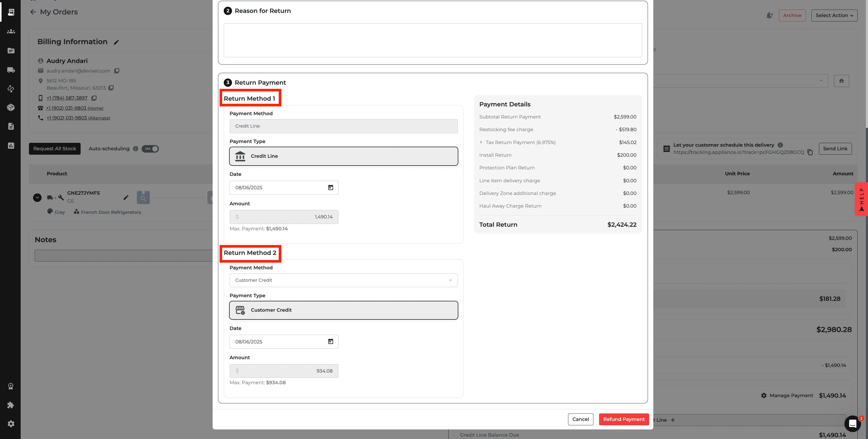Open the Orders receipt icon in sidebar
Viewport: 868px width, 439px height.
(x=11, y=12)
